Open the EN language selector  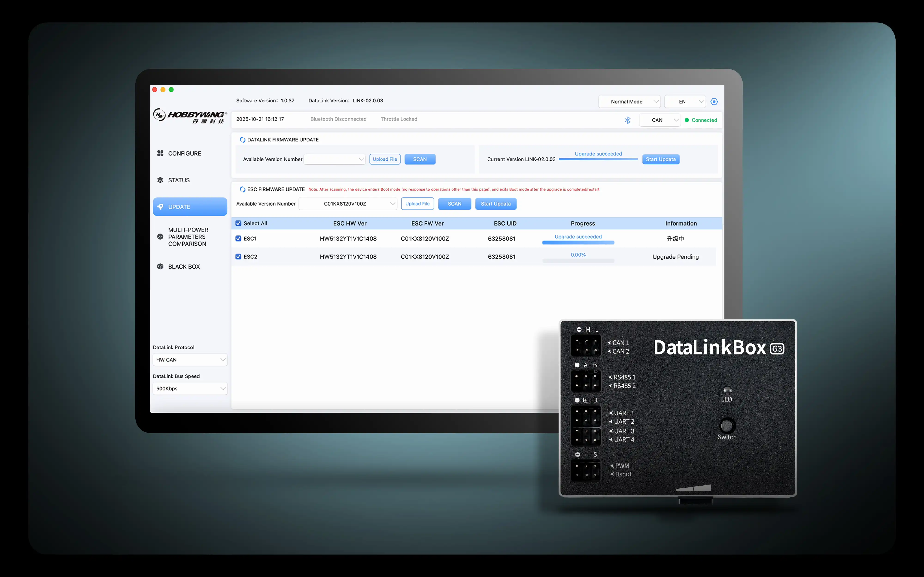(685, 102)
